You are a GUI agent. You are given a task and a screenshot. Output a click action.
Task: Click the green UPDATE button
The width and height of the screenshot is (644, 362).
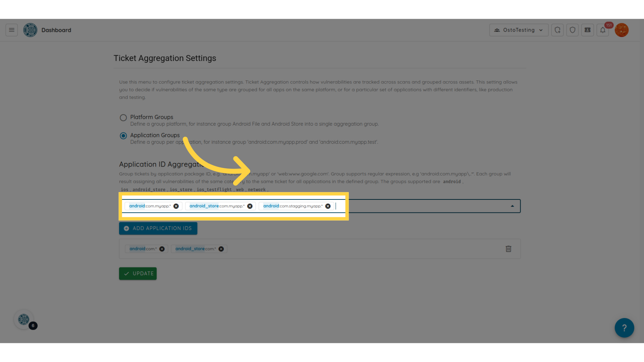[138, 274]
